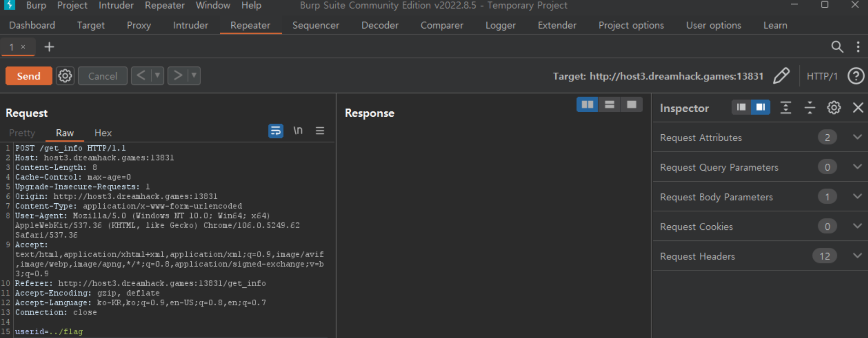Click the search magnifier icon
This screenshot has width=868, height=338.
click(837, 47)
